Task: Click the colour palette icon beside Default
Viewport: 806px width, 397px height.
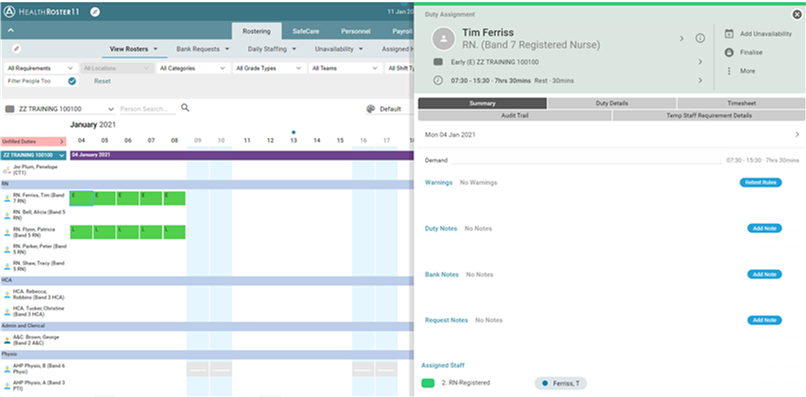Action: 371,109
